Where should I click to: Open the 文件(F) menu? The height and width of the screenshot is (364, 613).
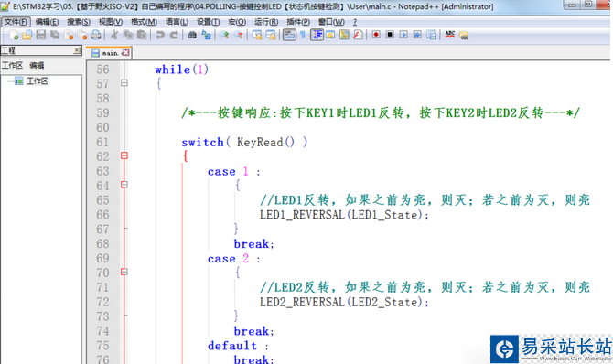16,22
